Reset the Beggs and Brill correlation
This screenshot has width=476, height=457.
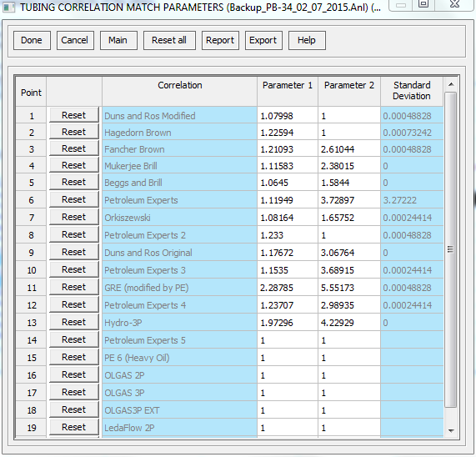coord(74,182)
